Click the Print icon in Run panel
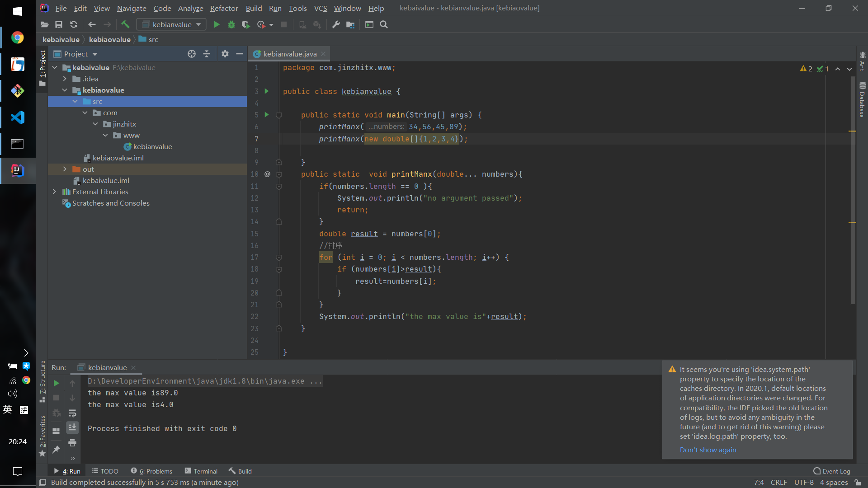This screenshot has height=488, width=868. tap(72, 443)
